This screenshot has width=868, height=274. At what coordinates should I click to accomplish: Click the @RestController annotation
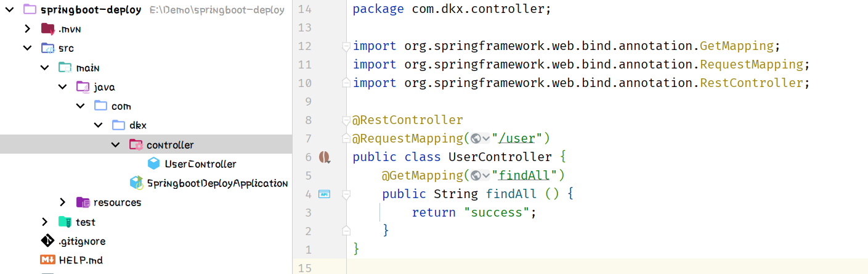point(407,120)
